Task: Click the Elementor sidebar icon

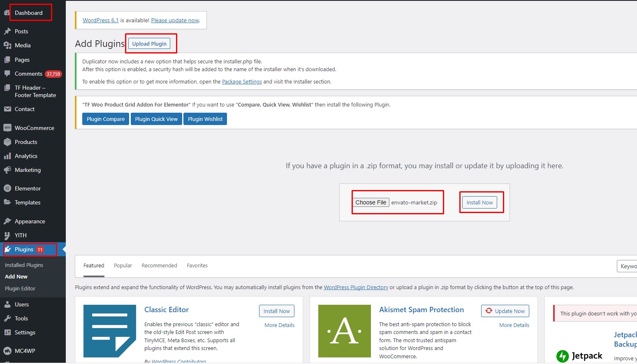Action: (7, 188)
